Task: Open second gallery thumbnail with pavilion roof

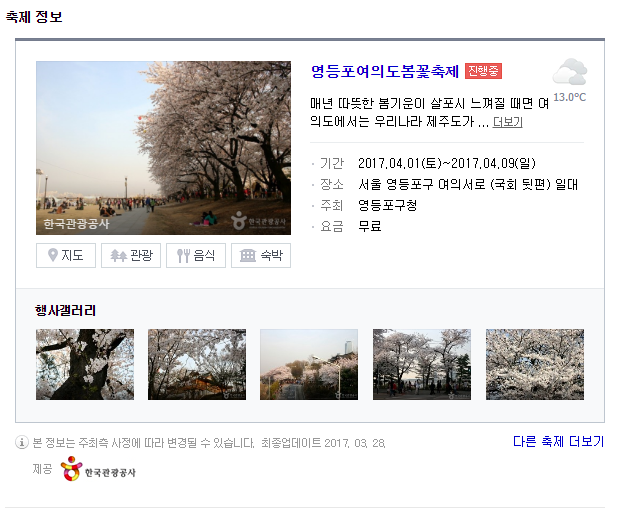Action: point(197,365)
